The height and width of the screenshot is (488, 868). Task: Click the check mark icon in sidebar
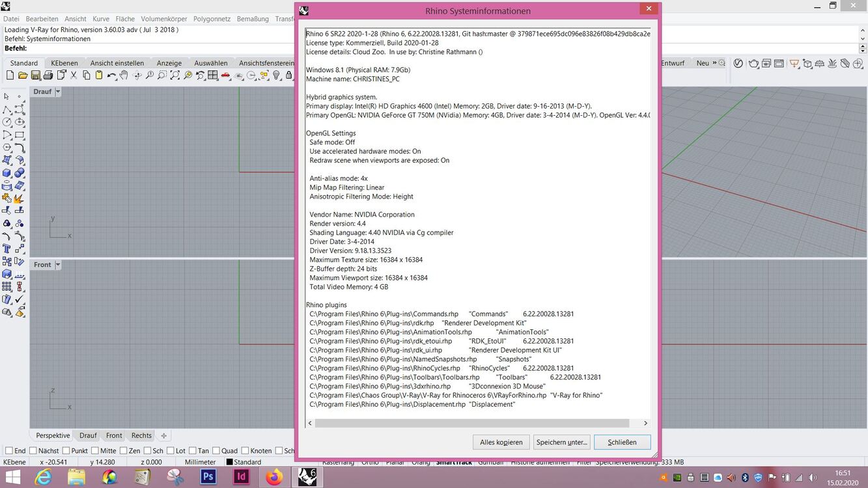tap(20, 299)
